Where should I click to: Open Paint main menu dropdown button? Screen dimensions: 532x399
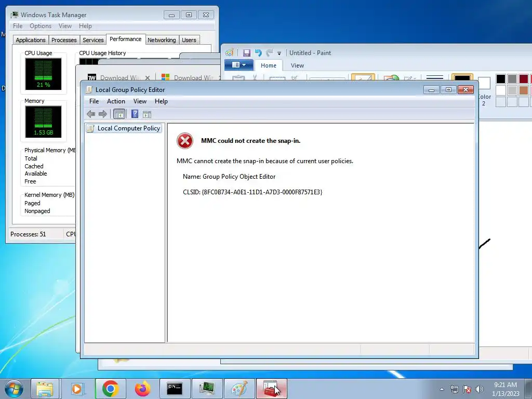pos(239,65)
